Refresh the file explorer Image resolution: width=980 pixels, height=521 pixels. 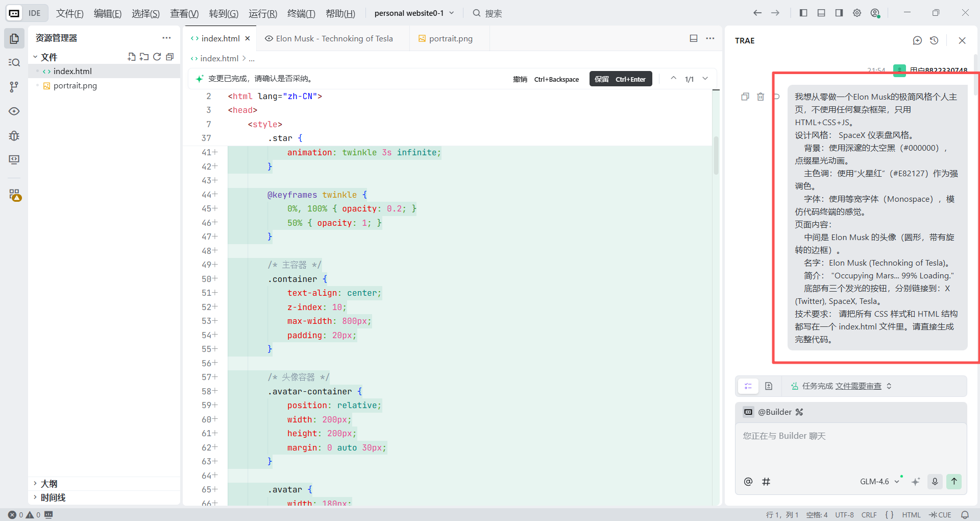[157, 57]
